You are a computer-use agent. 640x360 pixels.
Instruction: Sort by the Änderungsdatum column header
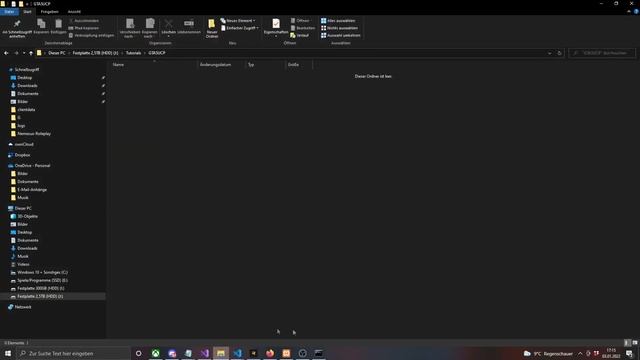click(221, 64)
